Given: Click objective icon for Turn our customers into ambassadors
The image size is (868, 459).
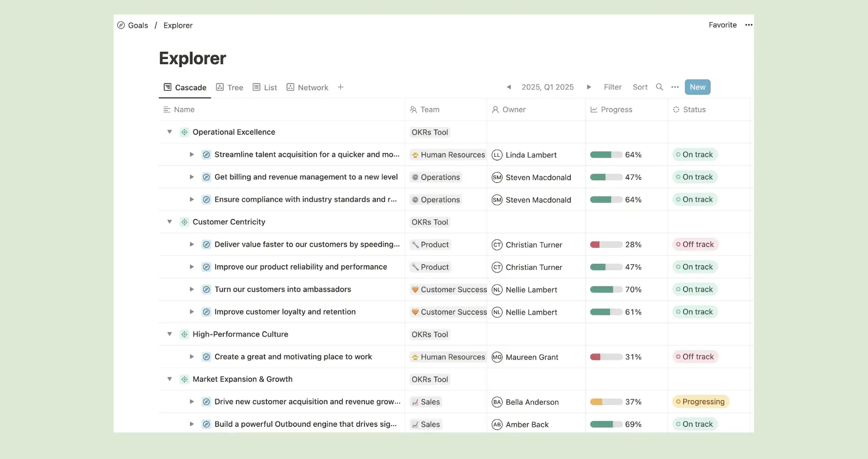Looking at the screenshot, I should pyautogui.click(x=206, y=289).
